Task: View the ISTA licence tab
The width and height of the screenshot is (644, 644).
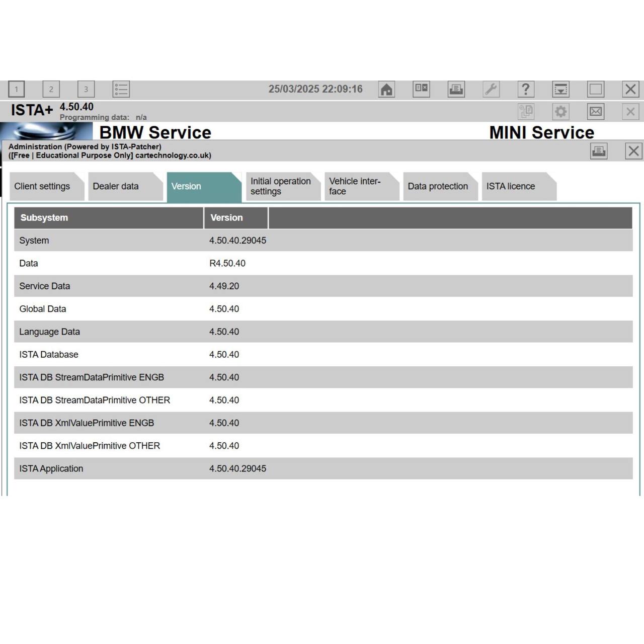Action: click(x=511, y=186)
